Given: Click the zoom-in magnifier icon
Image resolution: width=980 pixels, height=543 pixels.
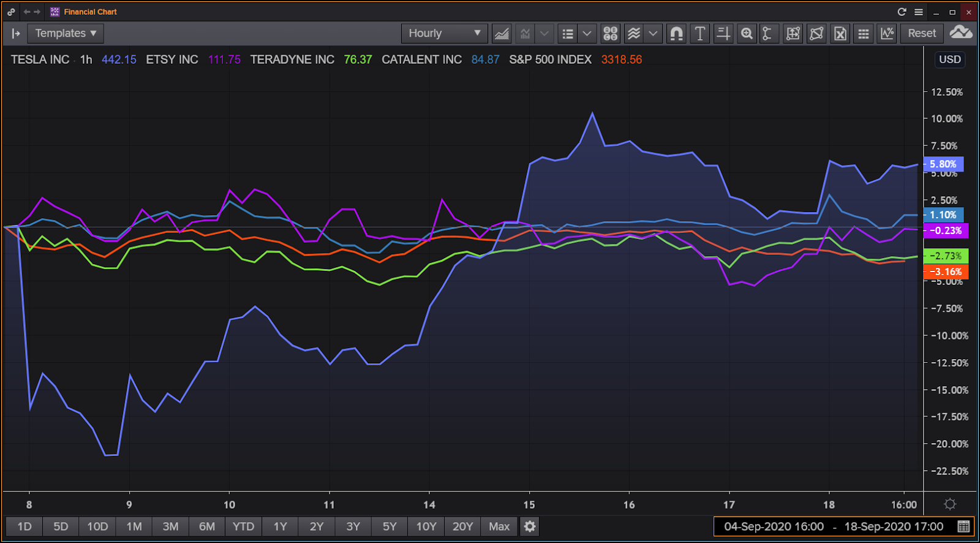Looking at the screenshot, I should [747, 34].
